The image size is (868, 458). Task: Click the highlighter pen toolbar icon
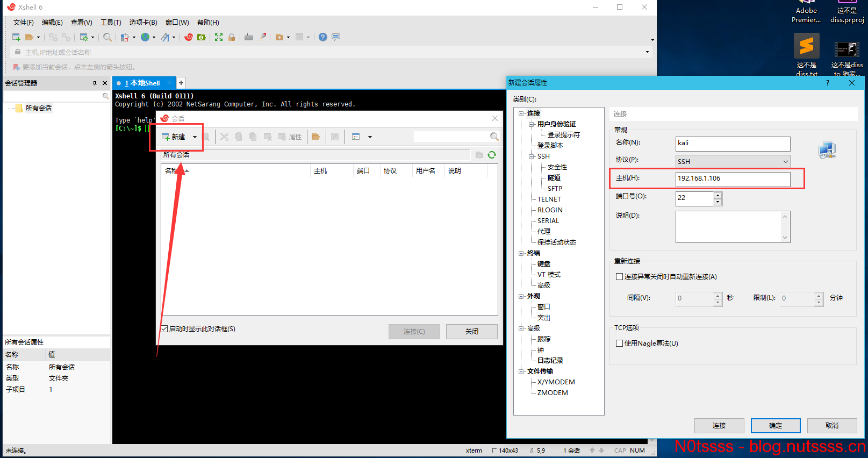(x=262, y=37)
